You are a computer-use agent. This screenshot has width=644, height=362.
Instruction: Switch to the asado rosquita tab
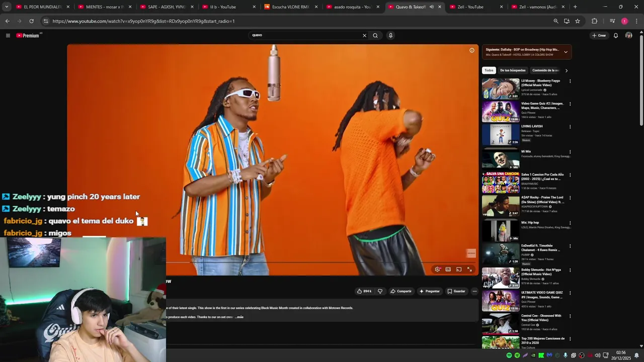[x=353, y=7]
